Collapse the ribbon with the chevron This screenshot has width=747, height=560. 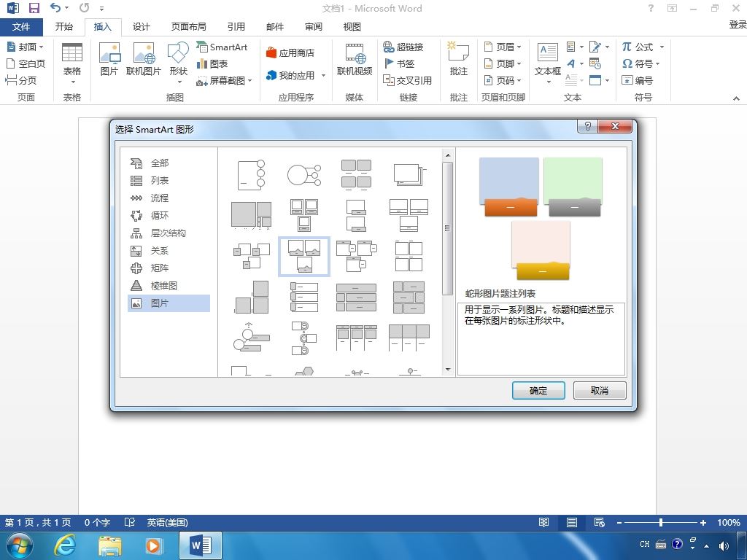(x=736, y=98)
